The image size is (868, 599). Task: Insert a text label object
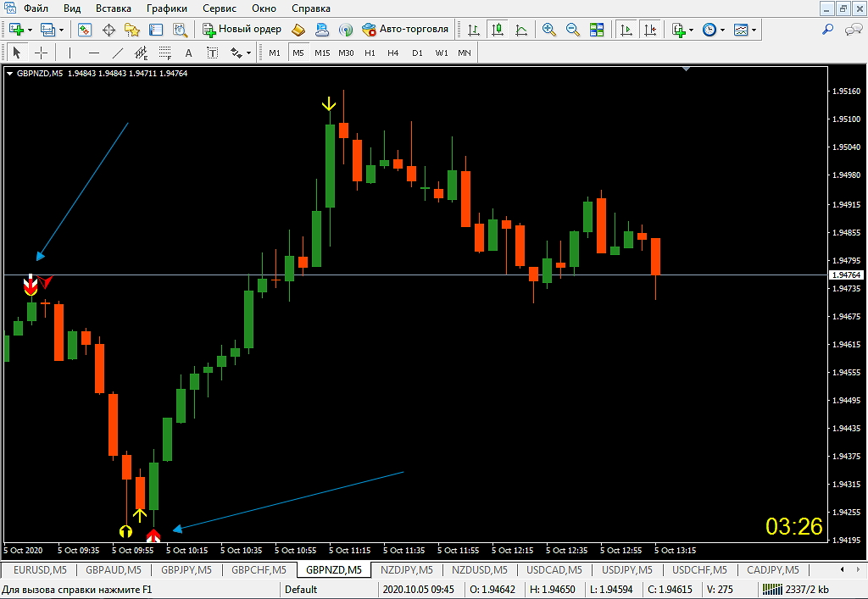pos(213,53)
